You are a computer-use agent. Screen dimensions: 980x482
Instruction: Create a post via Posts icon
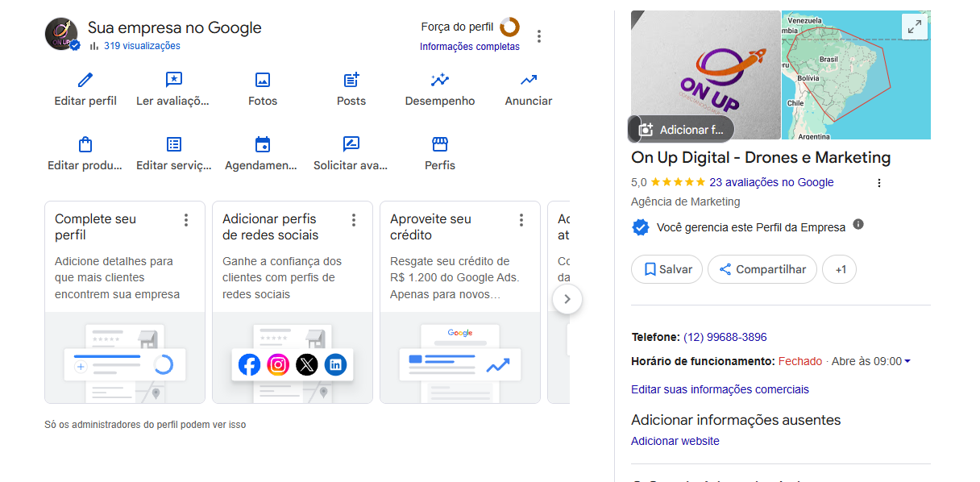351,80
